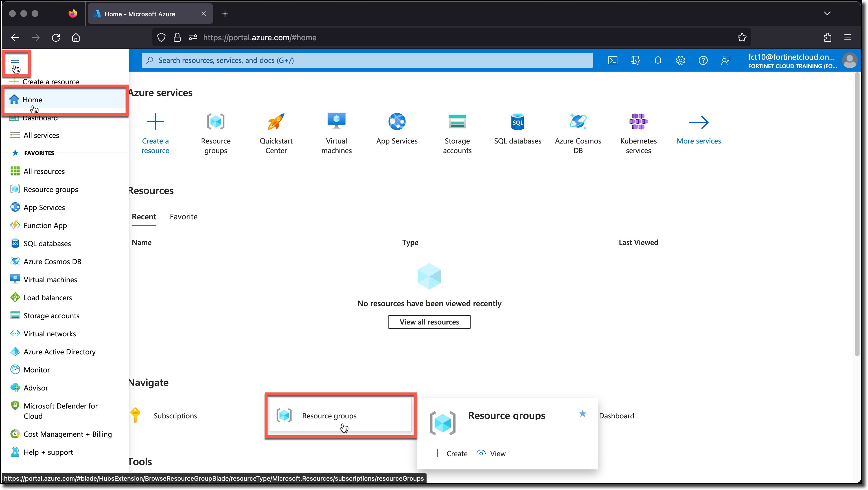Screen dimensions: 868x490
Task: Open Resource groups under Navigate
Action: 340,415
